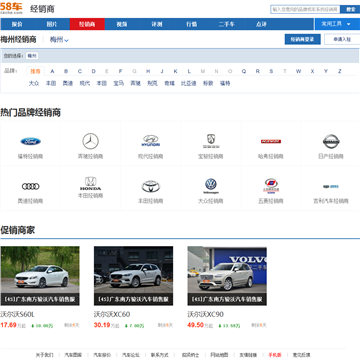Open the 沃尔沃S60L promotion title
360x360 pixels.
[x=17, y=314]
